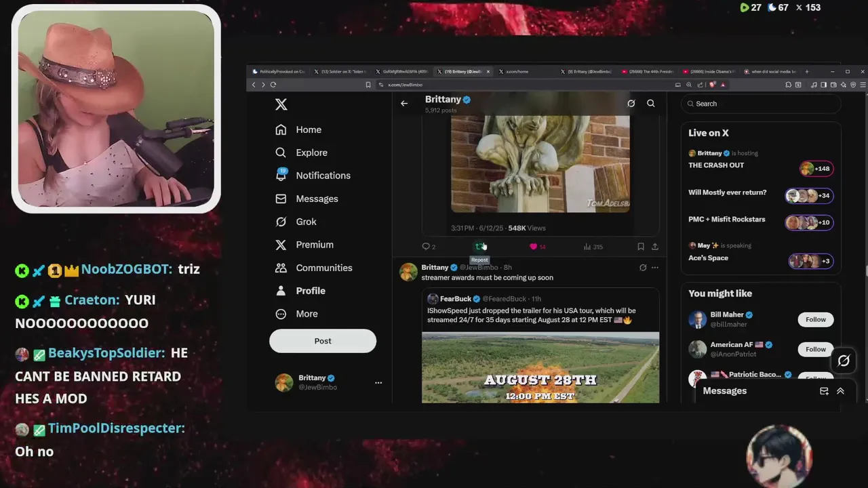Click the Grok icon on streamer awards post
868x488 pixels.
click(643, 268)
